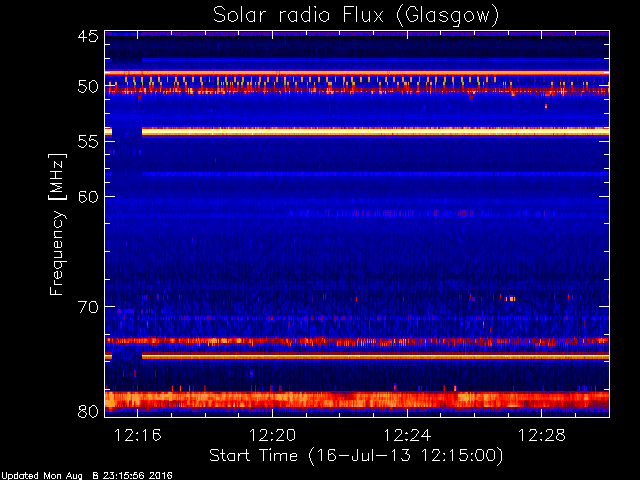Click the plot title 'Solar radio Flux (Glasgow)'

click(x=356, y=16)
